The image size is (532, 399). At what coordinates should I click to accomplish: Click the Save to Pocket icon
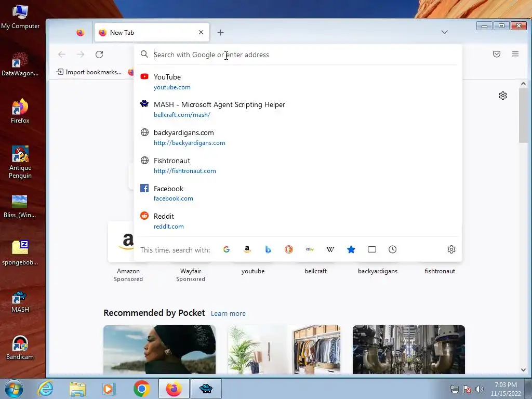pos(497,54)
